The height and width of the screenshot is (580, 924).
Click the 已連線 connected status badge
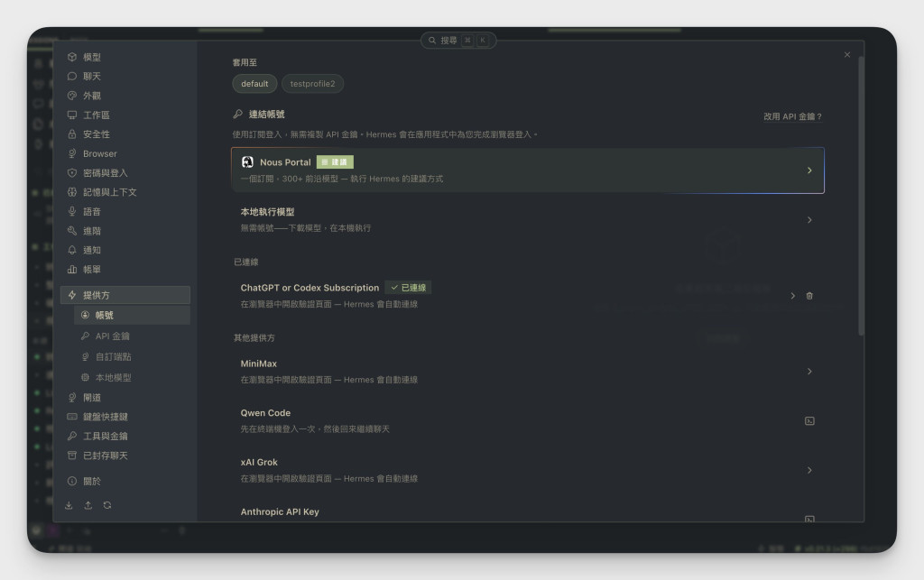409,288
